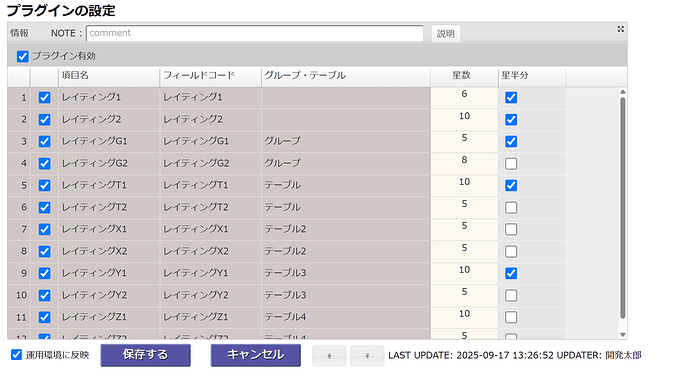The height and width of the screenshot is (381, 690).
Task: Click the 情報 label in the header
Action: tap(19, 33)
